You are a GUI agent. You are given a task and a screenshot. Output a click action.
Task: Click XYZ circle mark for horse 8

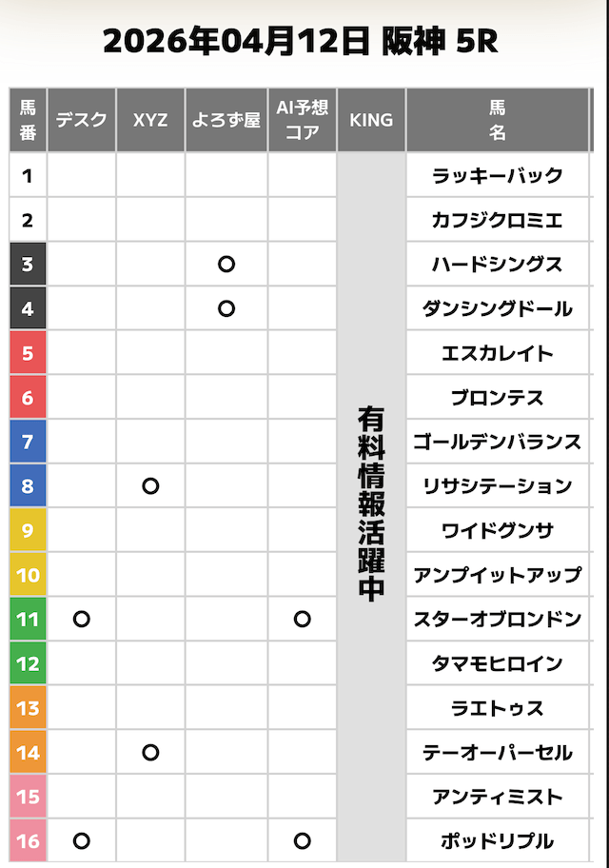coord(150,486)
